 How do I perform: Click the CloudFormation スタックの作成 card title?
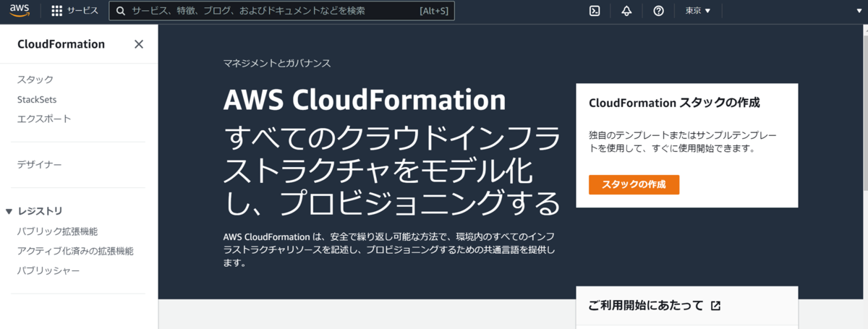(x=674, y=103)
